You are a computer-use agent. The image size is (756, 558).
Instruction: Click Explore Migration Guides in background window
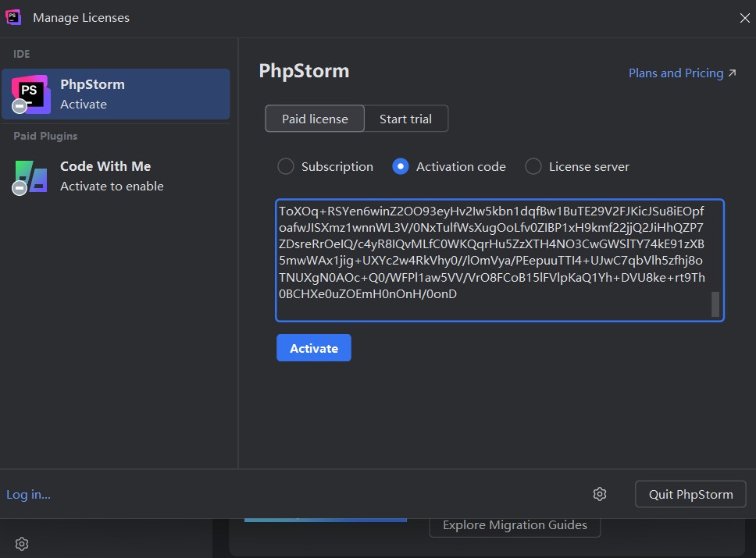click(x=515, y=525)
